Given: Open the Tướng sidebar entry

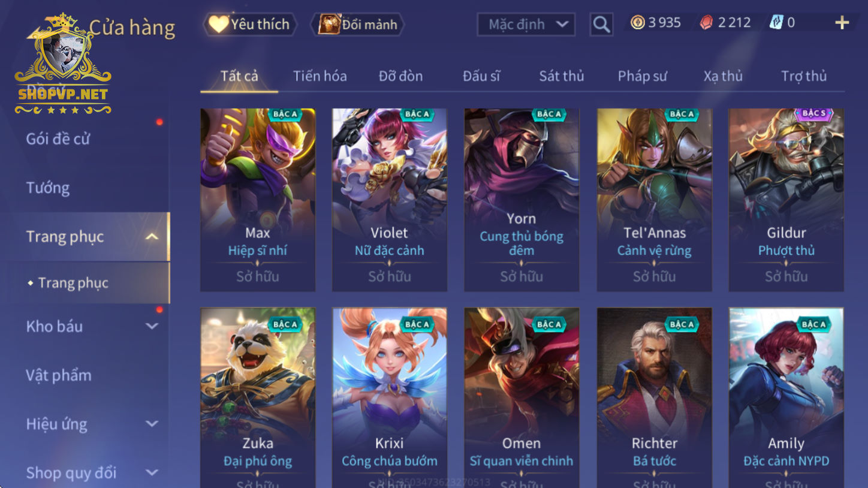Looking at the screenshot, I should (x=48, y=188).
